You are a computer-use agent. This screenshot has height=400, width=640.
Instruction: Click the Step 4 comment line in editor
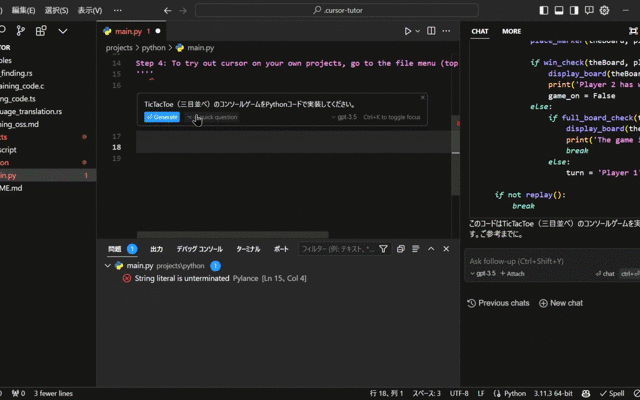297,63
